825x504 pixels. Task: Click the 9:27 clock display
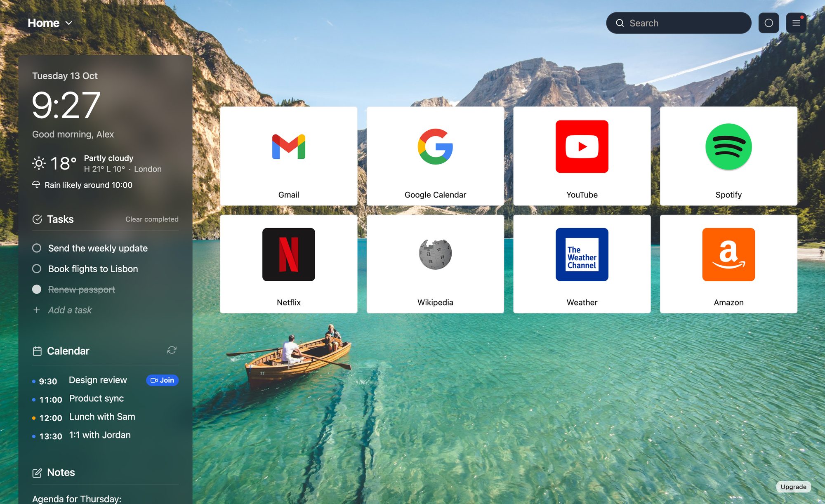(66, 105)
